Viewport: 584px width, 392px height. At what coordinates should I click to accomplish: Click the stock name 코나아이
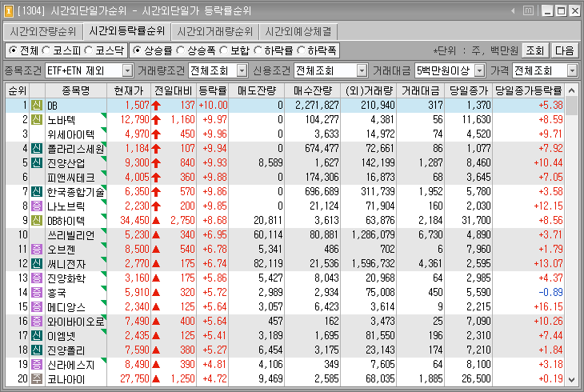click(x=66, y=379)
